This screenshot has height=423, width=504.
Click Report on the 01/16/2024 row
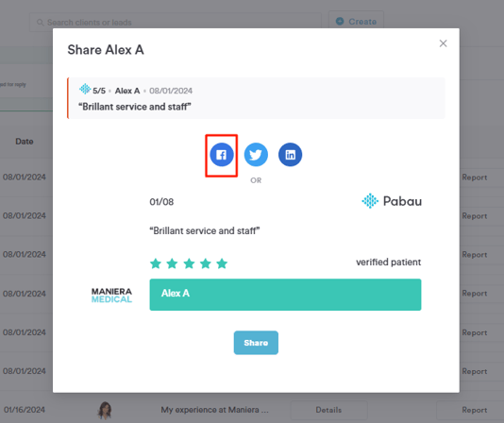click(475, 410)
